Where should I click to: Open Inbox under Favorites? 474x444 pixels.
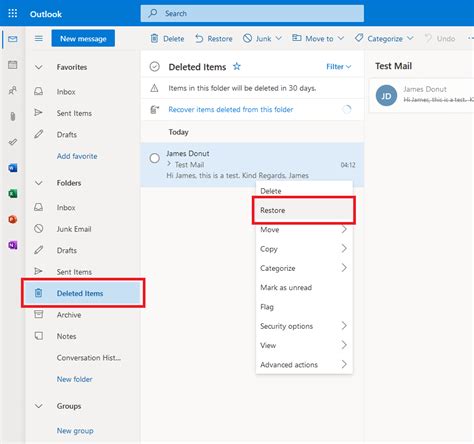[82, 92]
